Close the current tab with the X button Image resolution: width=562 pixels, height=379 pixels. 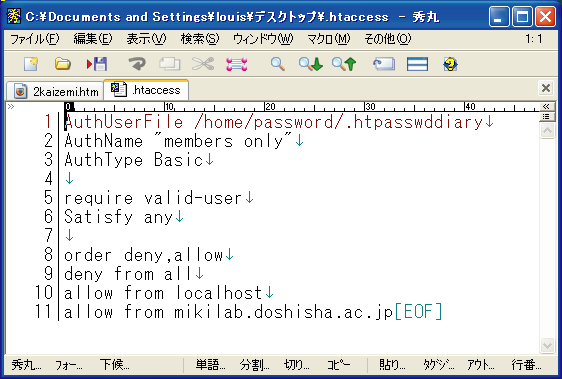[x=546, y=88]
